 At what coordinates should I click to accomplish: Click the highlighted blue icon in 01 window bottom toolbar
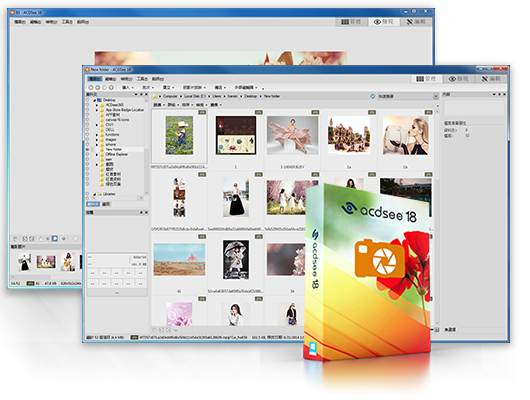coord(54,239)
